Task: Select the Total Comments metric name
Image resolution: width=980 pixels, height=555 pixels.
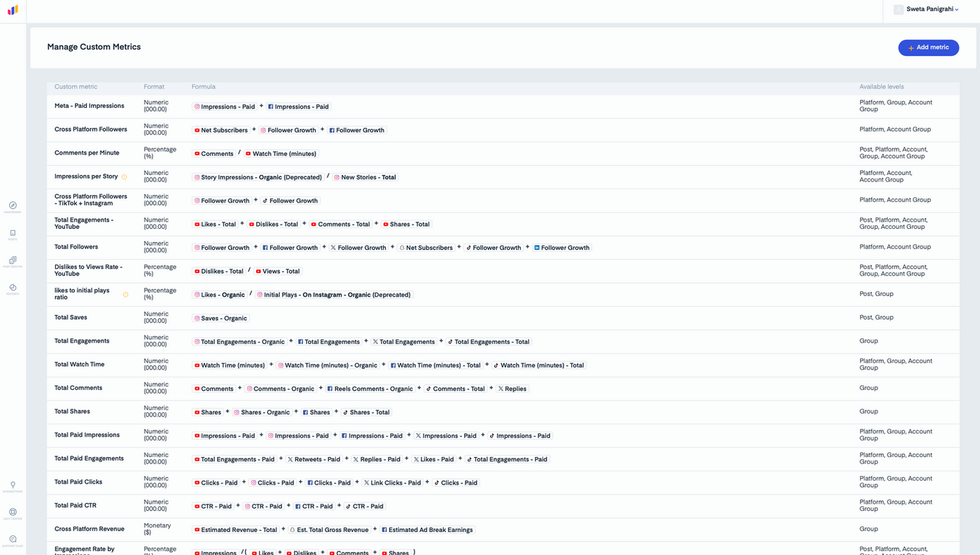Action: click(78, 388)
